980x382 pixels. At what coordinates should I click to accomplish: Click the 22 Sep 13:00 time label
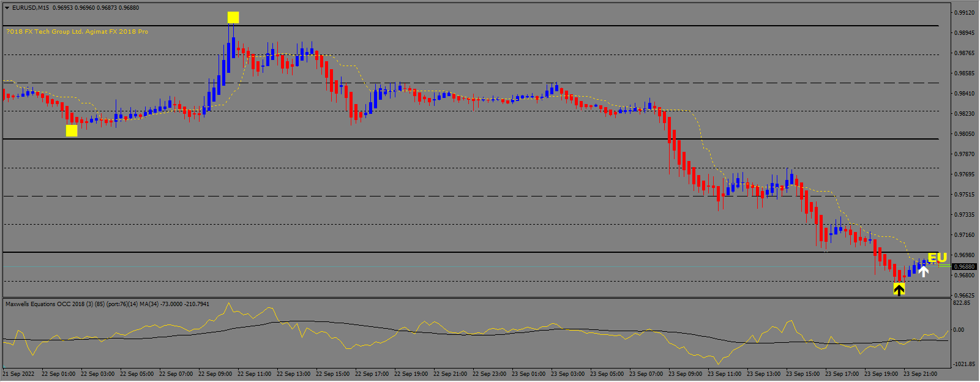(x=293, y=373)
